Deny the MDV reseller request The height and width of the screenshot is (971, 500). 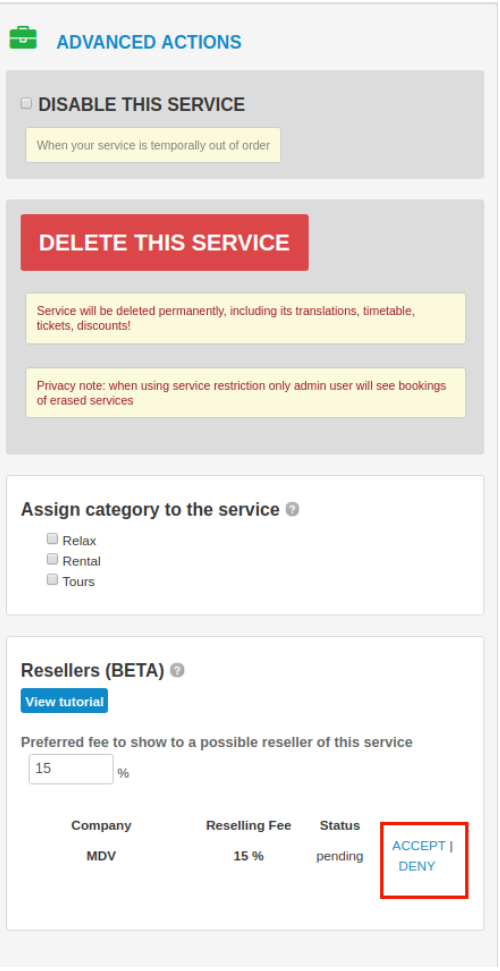tap(417, 866)
